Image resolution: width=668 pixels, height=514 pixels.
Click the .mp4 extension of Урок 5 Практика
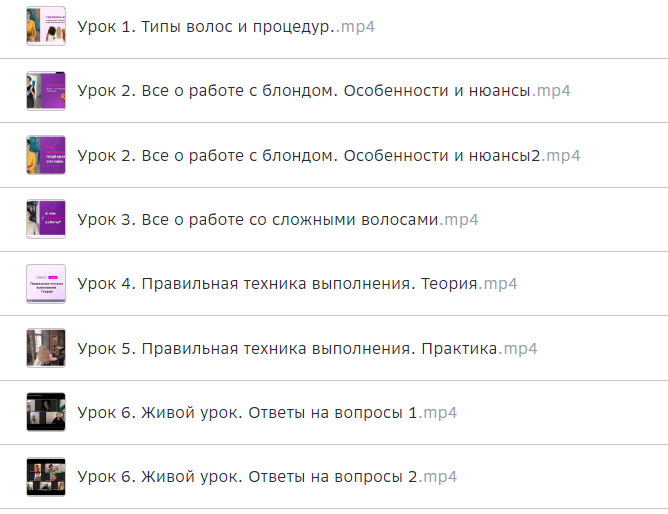coord(519,348)
